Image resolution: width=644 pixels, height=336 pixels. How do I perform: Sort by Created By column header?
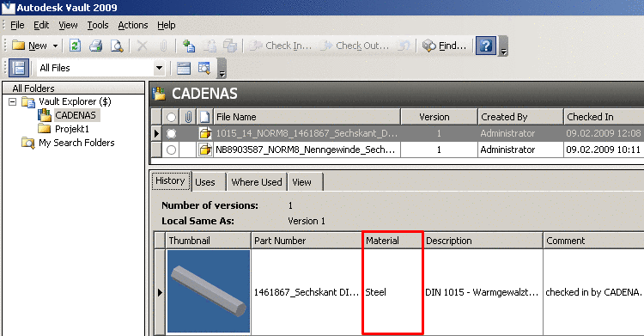(x=520, y=117)
